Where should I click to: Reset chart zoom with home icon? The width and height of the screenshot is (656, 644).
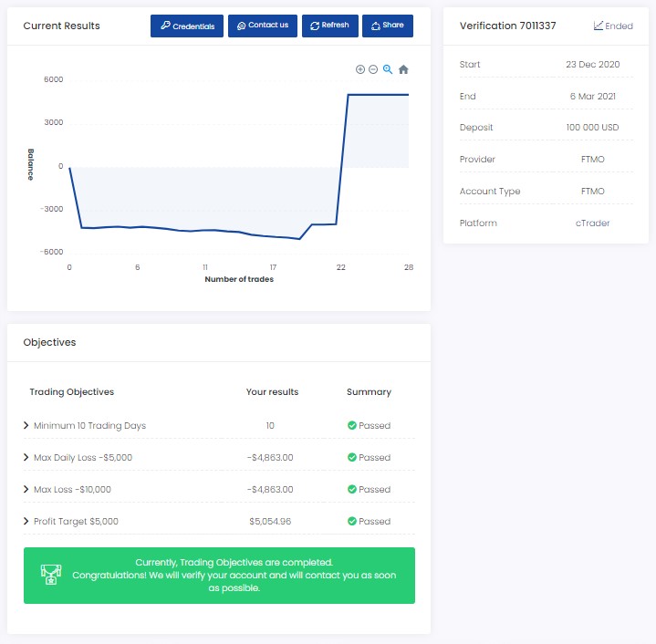(x=403, y=69)
